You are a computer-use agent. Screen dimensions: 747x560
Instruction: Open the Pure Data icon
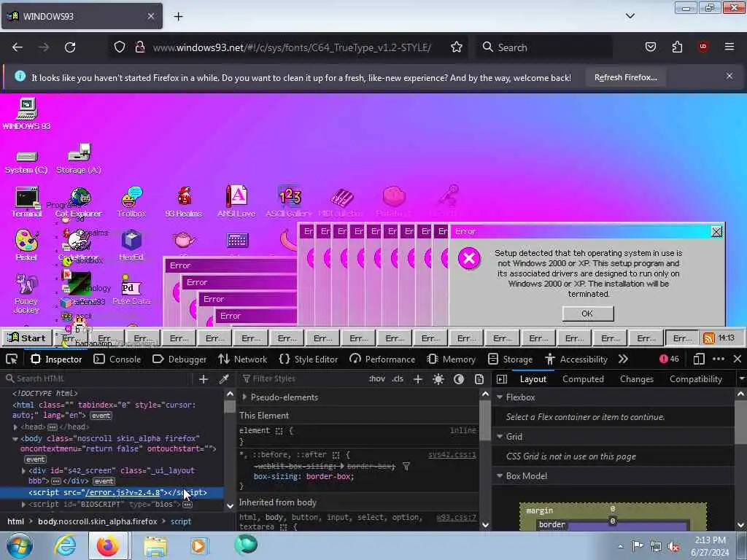tap(131, 289)
